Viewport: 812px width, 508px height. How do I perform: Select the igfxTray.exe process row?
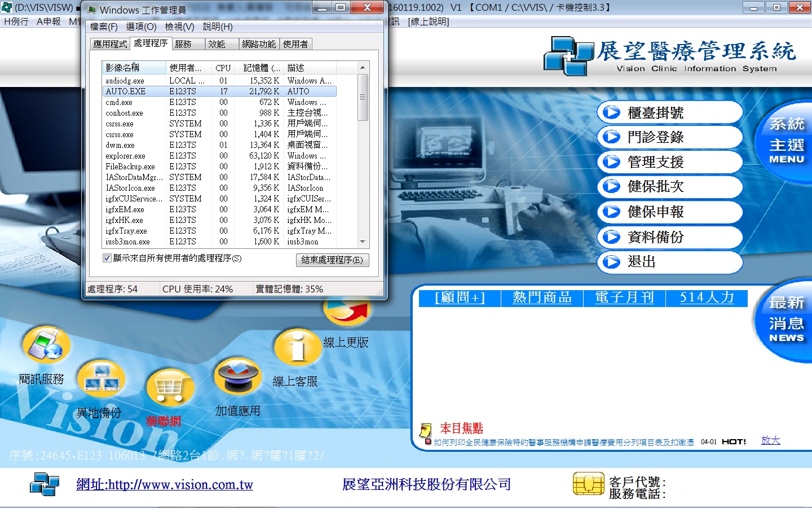click(x=219, y=231)
